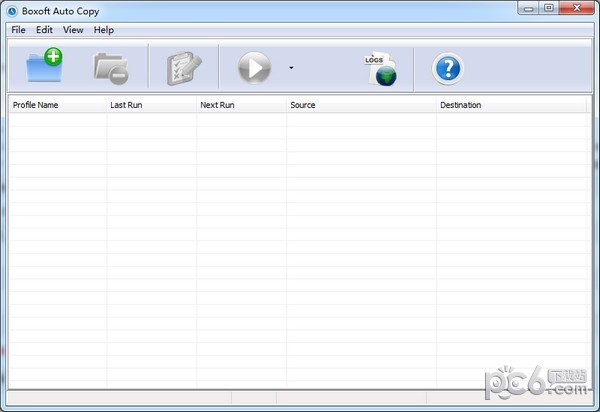Click the Boxoft Auto Copy title icon
Viewport: 600px width, 412px height.
click(x=12, y=11)
